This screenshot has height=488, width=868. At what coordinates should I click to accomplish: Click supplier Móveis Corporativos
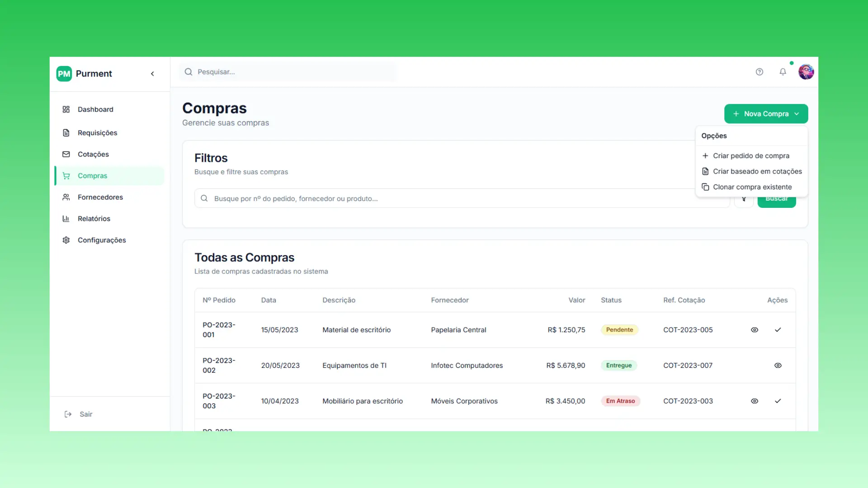click(x=464, y=401)
